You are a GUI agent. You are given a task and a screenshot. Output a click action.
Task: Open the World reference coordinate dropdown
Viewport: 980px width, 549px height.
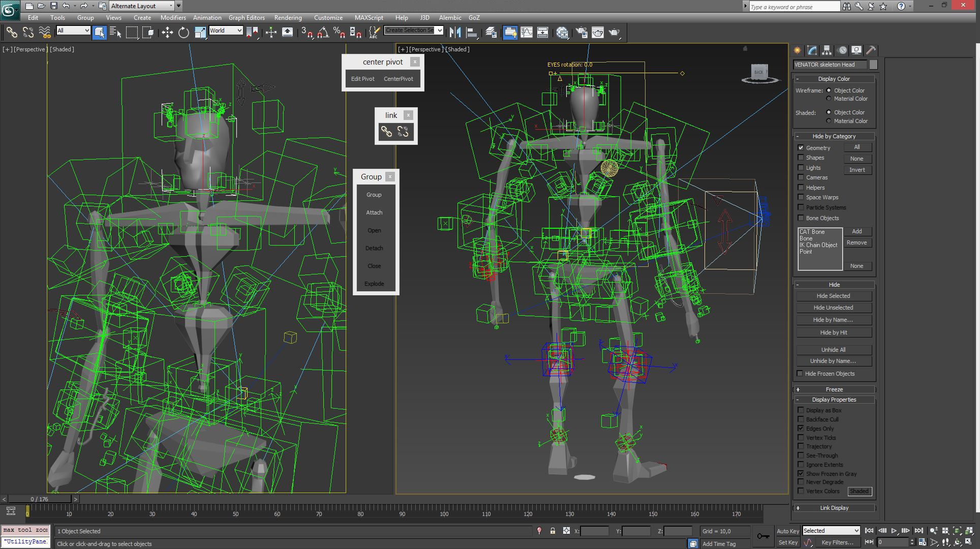[226, 31]
